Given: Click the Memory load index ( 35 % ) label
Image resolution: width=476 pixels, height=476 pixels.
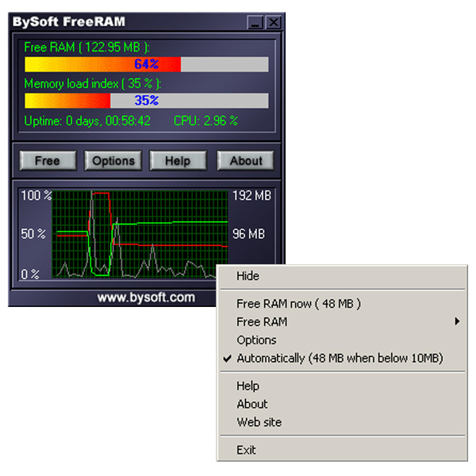Looking at the screenshot, I should (93, 83).
